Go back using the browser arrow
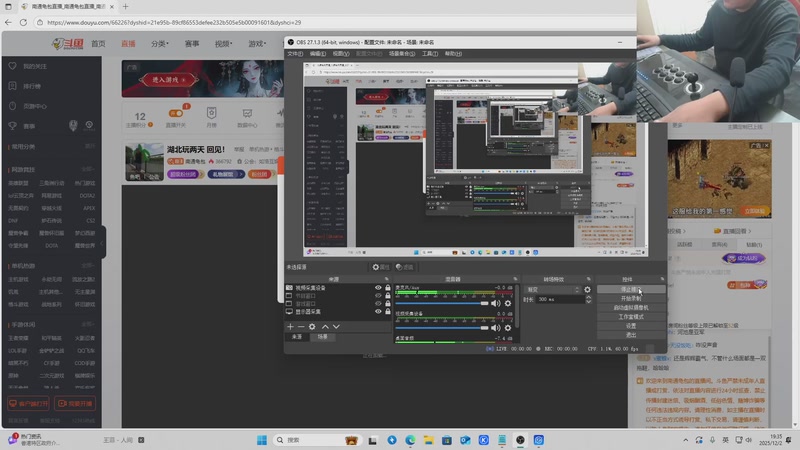The height and width of the screenshot is (450, 800). (x=8, y=22)
